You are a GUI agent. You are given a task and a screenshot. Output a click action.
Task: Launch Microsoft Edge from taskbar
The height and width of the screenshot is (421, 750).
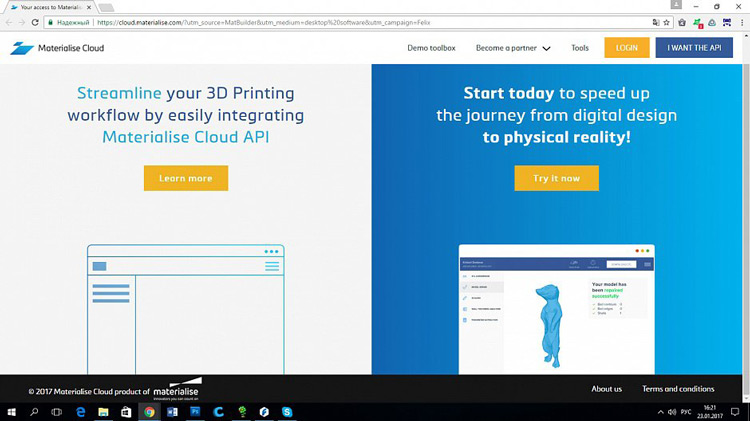(80, 412)
